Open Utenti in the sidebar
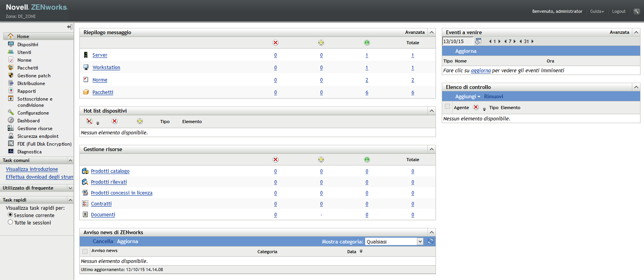 [x=24, y=52]
